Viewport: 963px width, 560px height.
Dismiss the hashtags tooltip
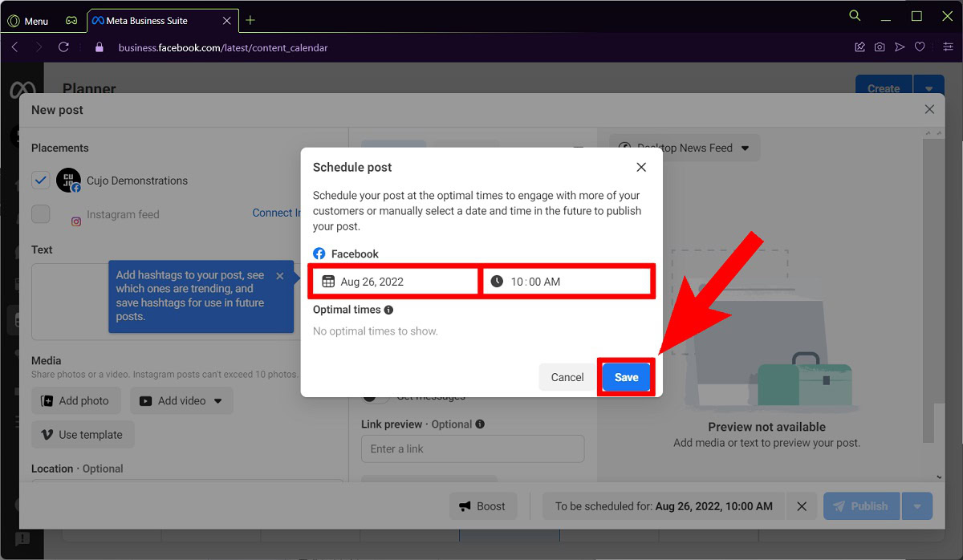279,276
